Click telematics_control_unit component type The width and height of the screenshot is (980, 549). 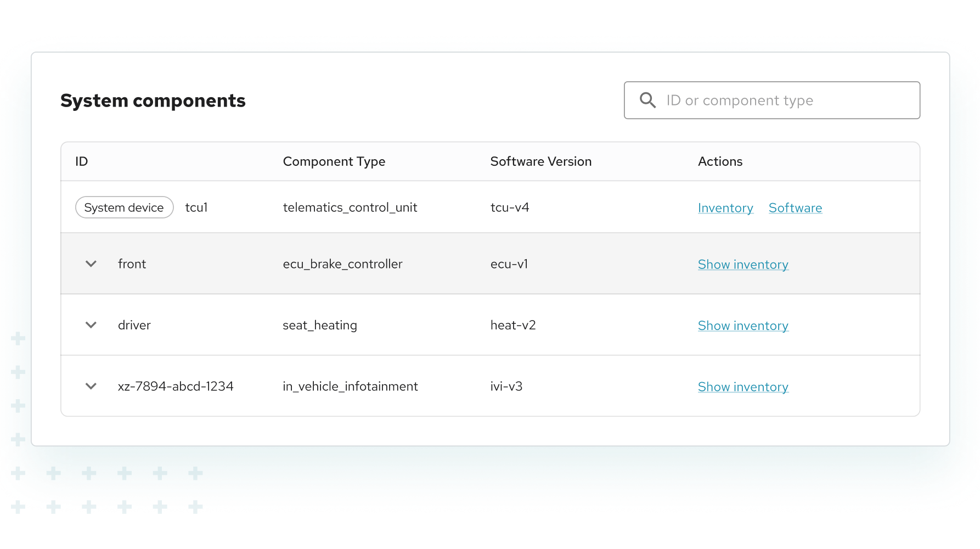click(350, 208)
